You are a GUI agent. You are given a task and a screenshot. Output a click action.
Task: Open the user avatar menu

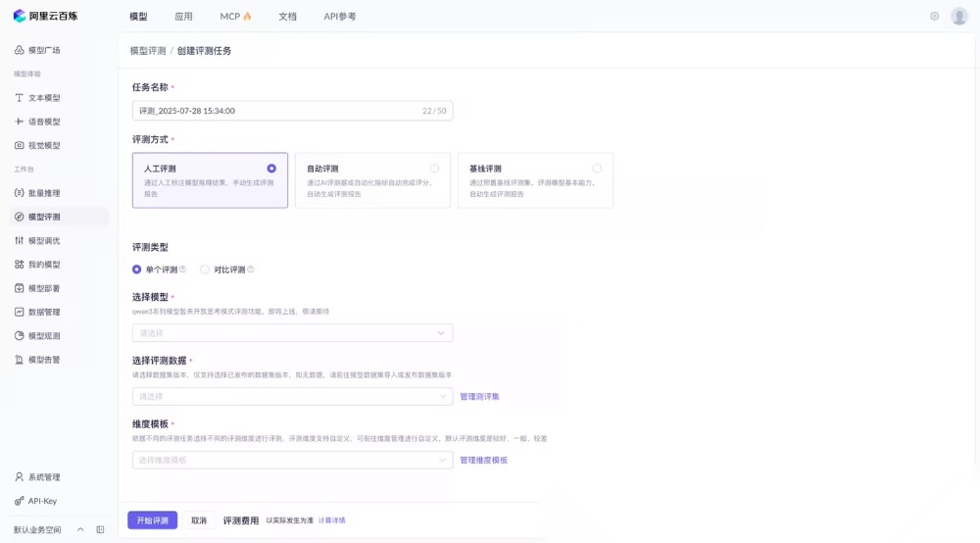coord(959,17)
